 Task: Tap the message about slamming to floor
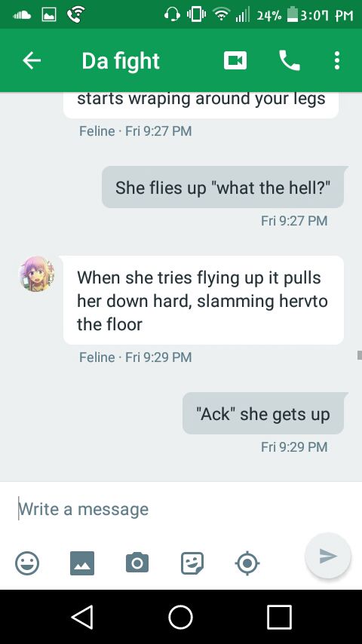204,301
